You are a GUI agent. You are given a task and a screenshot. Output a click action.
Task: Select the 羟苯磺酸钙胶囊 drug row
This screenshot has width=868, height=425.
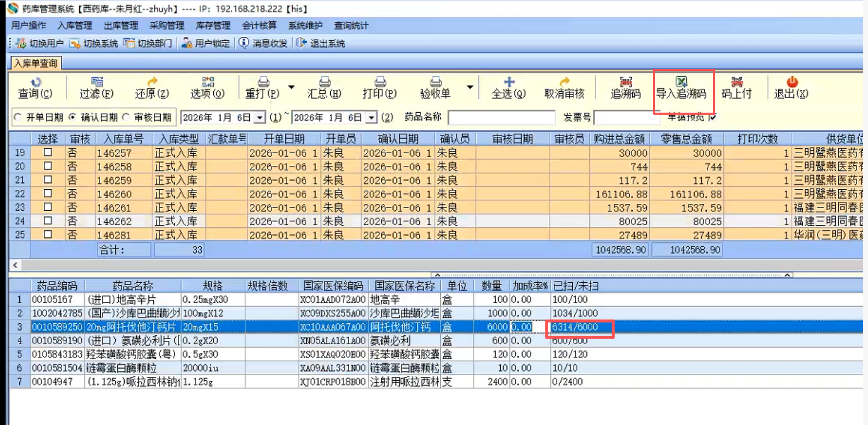[436, 354]
